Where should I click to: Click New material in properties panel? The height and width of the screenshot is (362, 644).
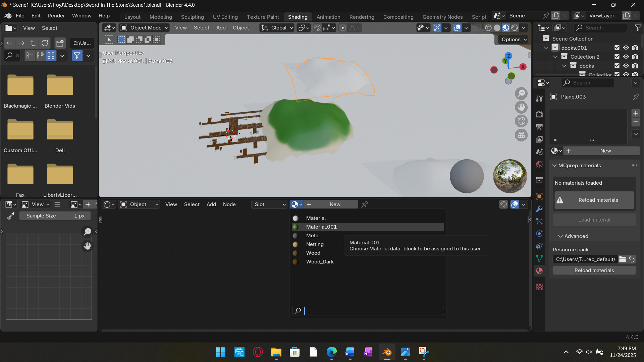pyautogui.click(x=602, y=151)
